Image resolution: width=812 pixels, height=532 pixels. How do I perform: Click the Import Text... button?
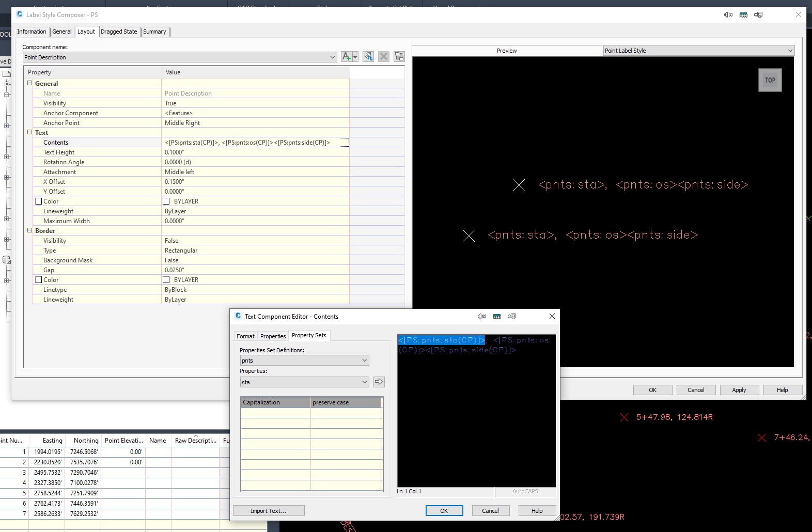click(269, 511)
